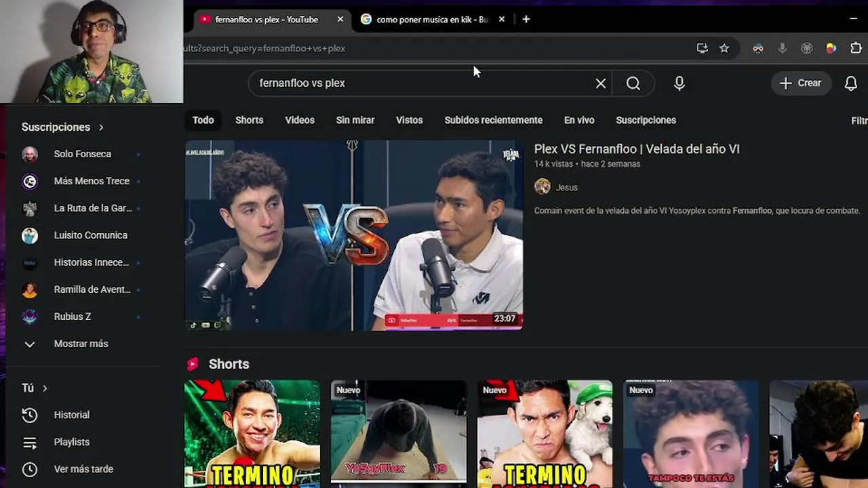Click the 23:07 duration badge
The image size is (868, 488).
pyautogui.click(x=505, y=319)
